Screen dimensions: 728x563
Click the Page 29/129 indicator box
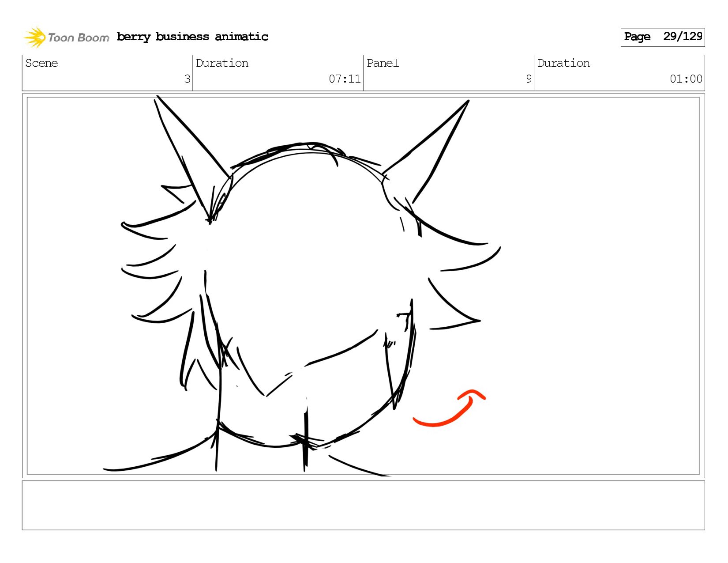click(x=662, y=37)
